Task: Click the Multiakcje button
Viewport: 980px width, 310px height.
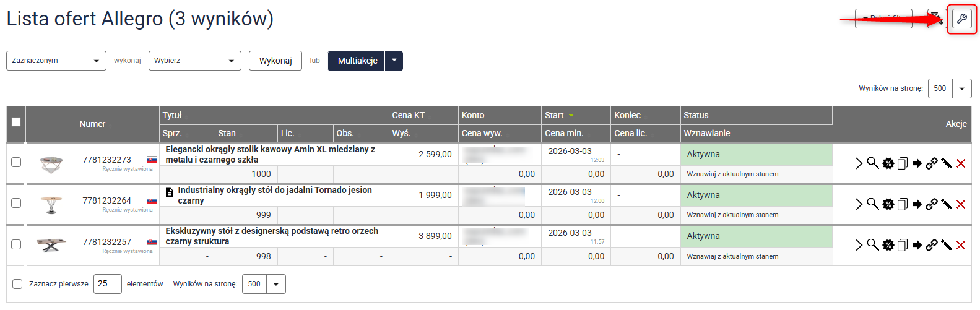Action: click(357, 61)
